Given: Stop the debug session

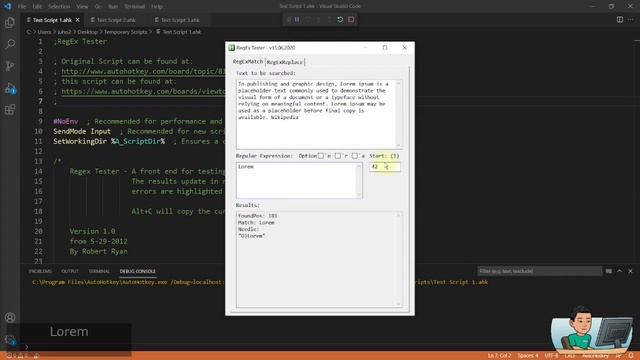Looking at the screenshot, I should tap(351, 20).
